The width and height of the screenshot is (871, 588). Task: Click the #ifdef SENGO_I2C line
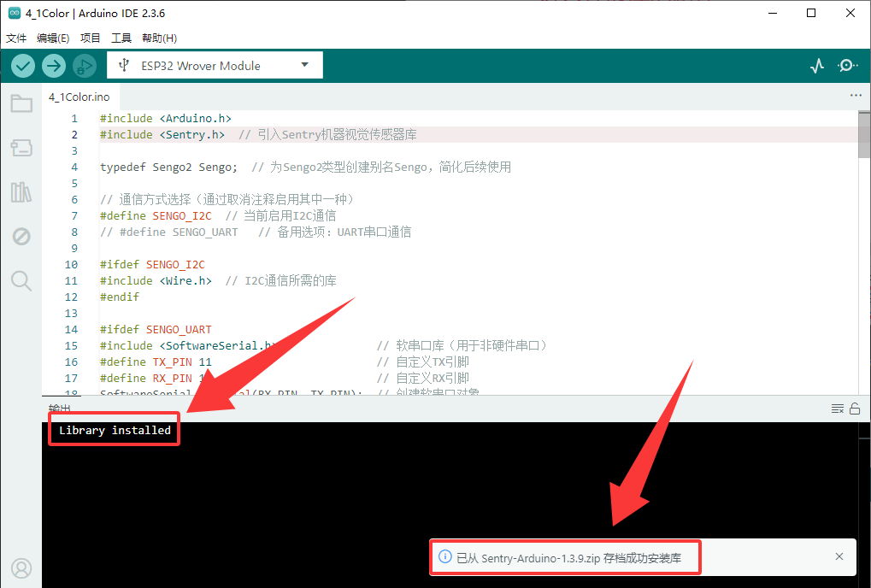click(x=152, y=265)
